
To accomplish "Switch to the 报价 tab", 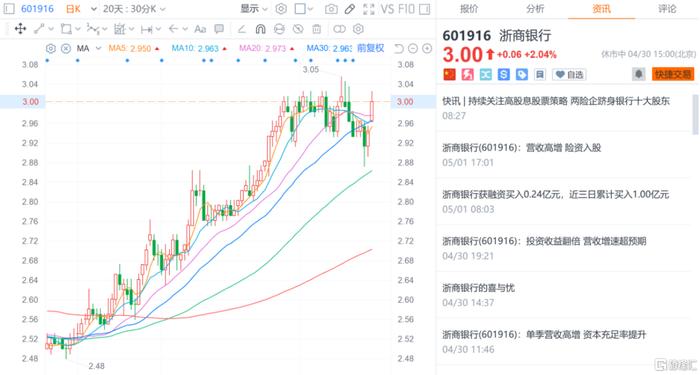I will (x=469, y=9).
